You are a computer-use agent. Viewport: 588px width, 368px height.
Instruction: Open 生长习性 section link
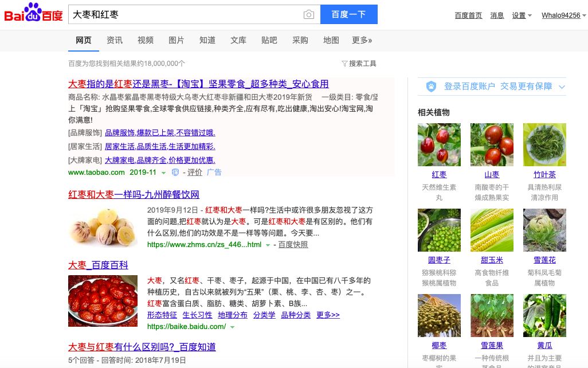point(197,315)
